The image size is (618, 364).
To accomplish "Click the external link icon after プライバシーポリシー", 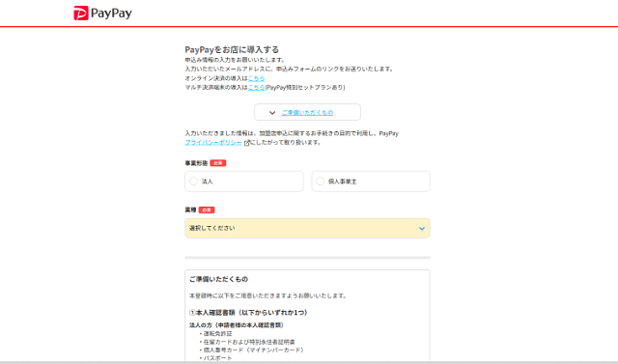I will coord(247,143).
